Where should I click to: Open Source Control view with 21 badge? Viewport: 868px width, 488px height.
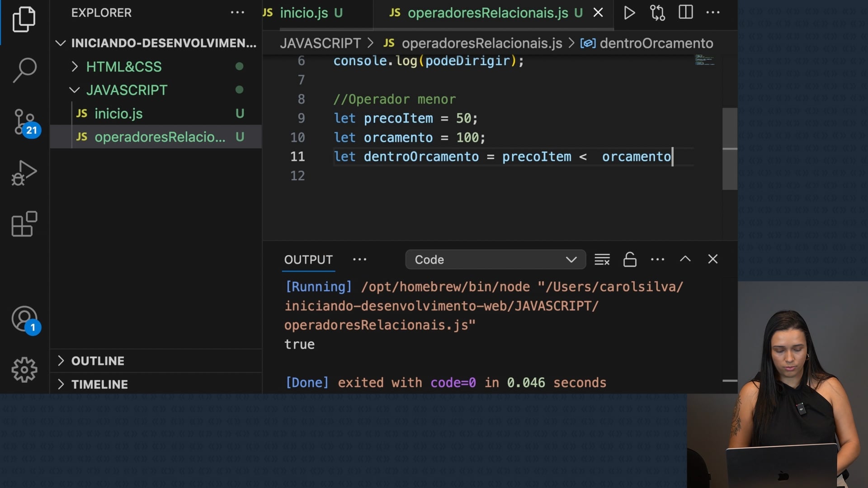coord(24,122)
